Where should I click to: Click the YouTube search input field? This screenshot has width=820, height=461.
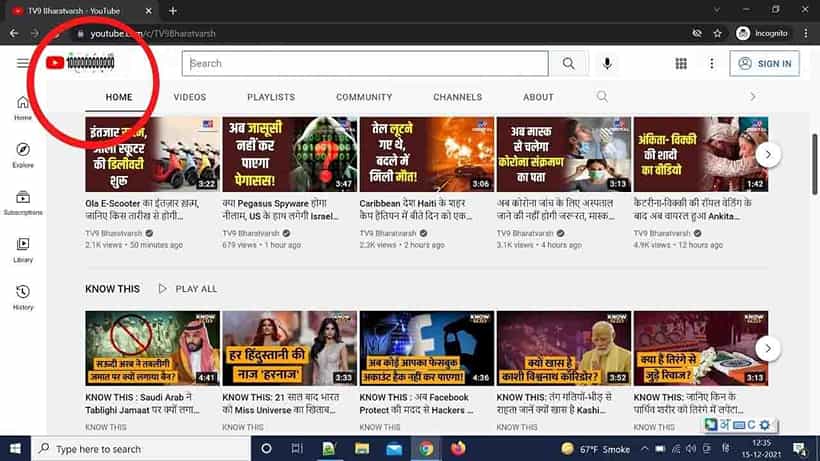365,63
